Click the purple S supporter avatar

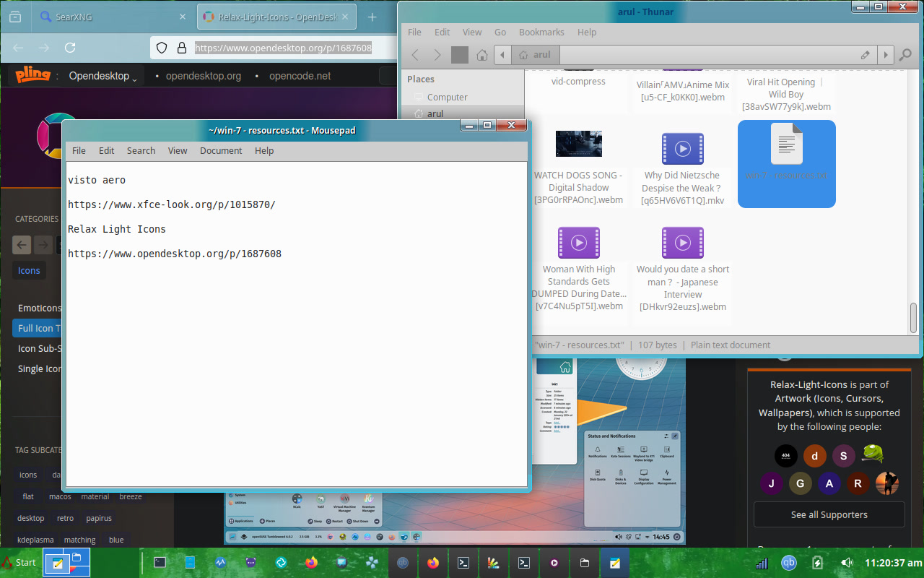click(843, 455)
